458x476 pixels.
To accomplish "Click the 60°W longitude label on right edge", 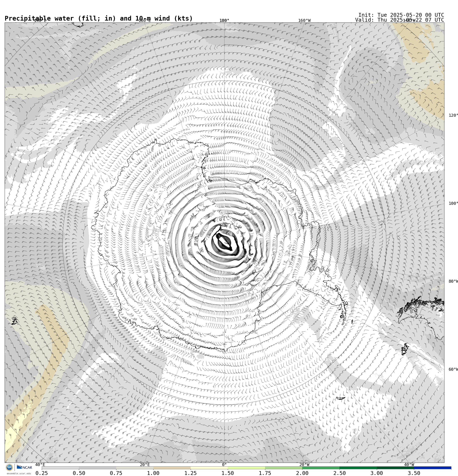I will click(x=453, y=369).
